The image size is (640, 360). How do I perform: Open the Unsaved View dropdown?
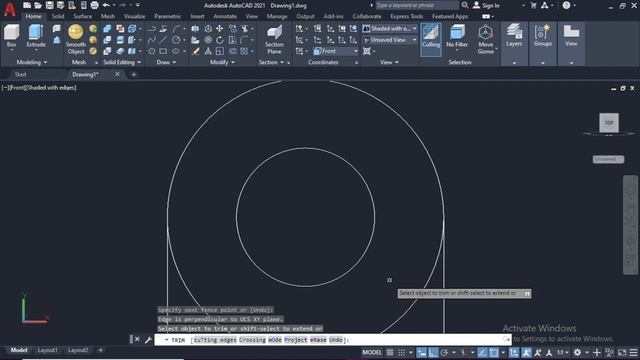coord(390,40)
